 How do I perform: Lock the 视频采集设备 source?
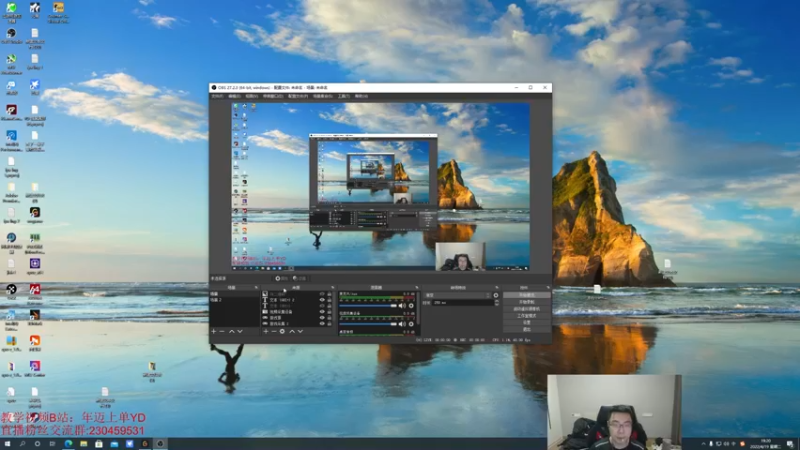(x=329, y=312)
